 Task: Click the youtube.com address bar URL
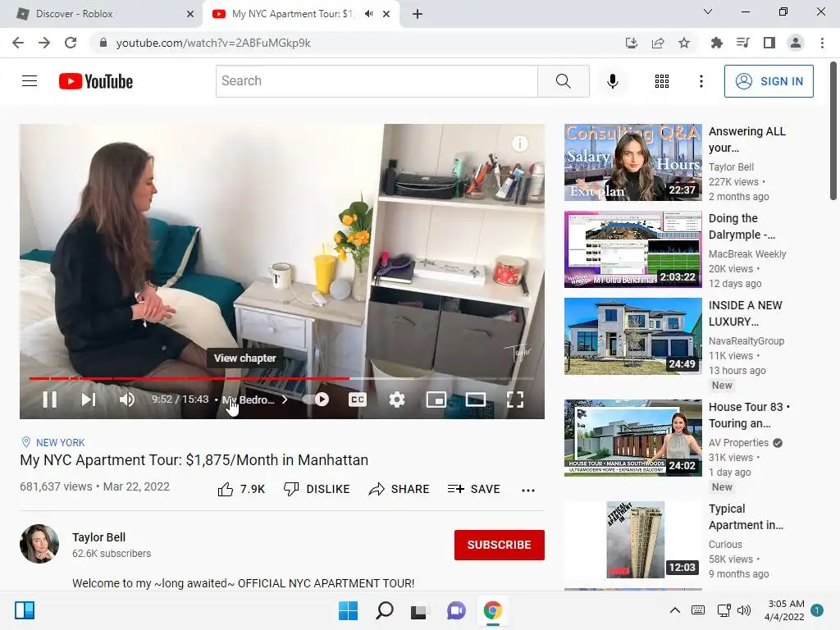point(213,43)
